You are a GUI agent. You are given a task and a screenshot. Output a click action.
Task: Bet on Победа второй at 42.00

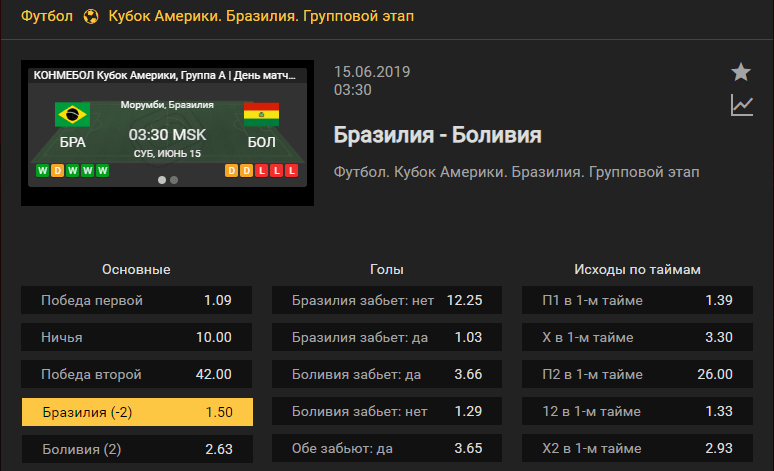click(136, 374)
